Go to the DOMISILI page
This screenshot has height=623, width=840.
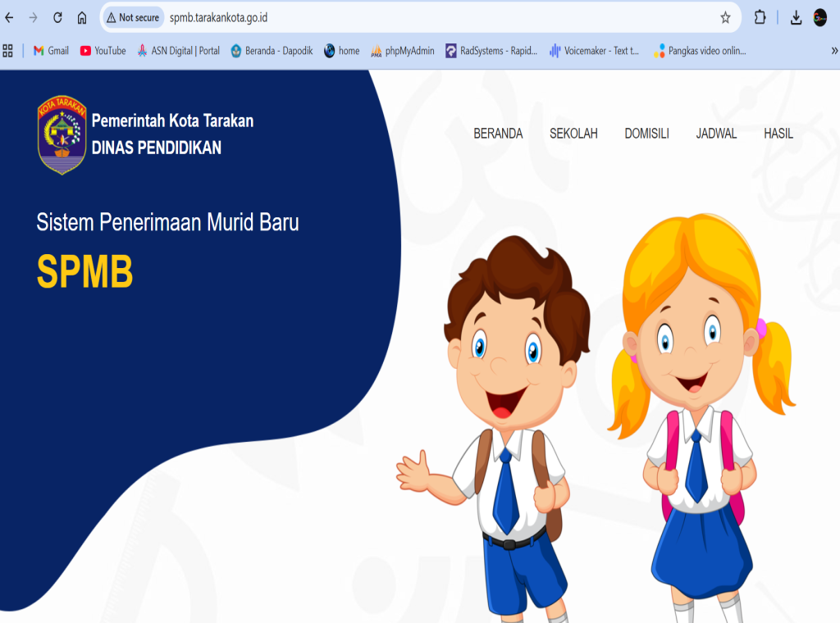click(x=646, y=134)
